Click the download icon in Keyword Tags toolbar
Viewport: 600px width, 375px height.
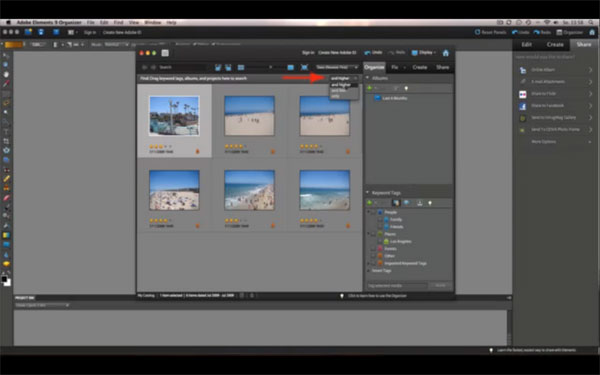(x=420, y=203)
